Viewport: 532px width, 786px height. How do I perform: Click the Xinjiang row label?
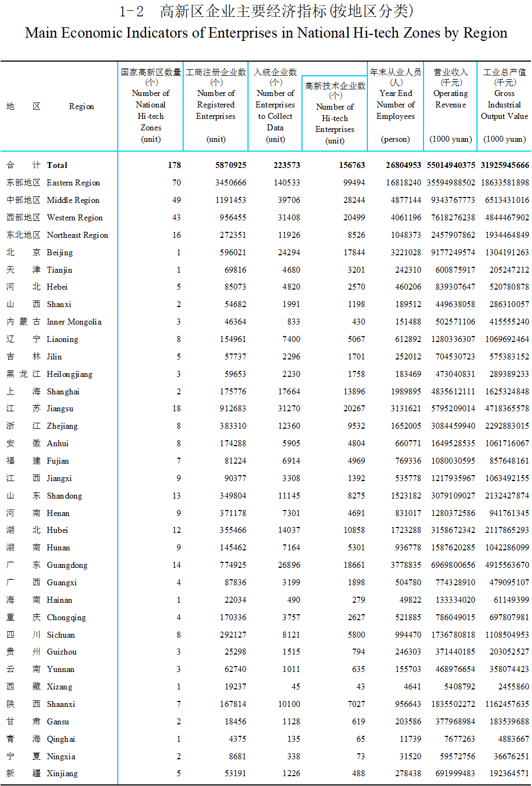coord(62,773)
